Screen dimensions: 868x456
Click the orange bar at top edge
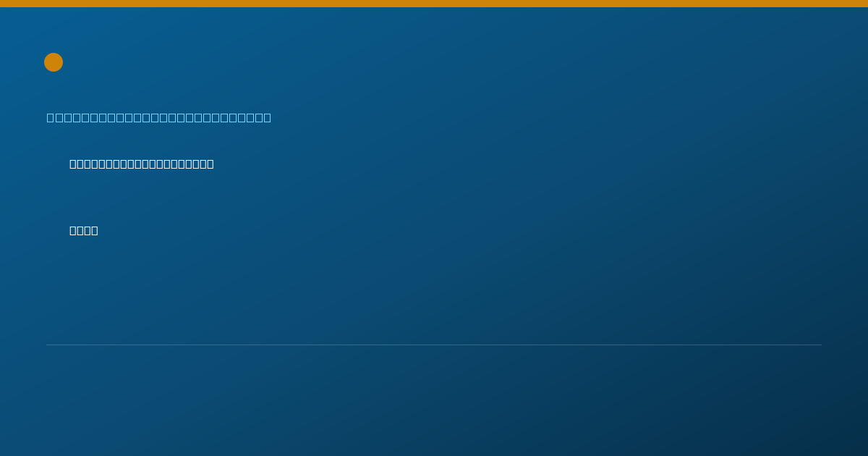click(x=434, y=4)
